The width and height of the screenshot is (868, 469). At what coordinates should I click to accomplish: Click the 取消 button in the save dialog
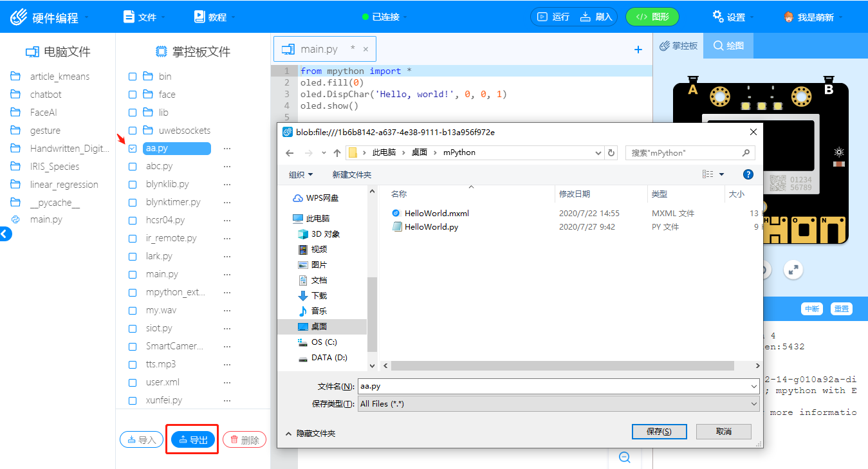coord(724,432)
